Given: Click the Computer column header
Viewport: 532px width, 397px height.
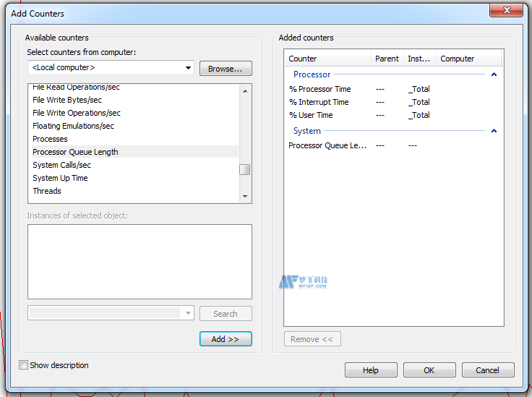Looking at the screenshot, I should coord(458,59).
